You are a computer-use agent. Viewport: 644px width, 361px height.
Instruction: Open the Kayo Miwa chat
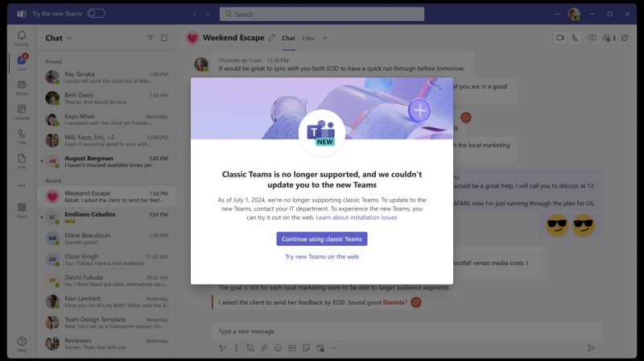coord(106,119)
